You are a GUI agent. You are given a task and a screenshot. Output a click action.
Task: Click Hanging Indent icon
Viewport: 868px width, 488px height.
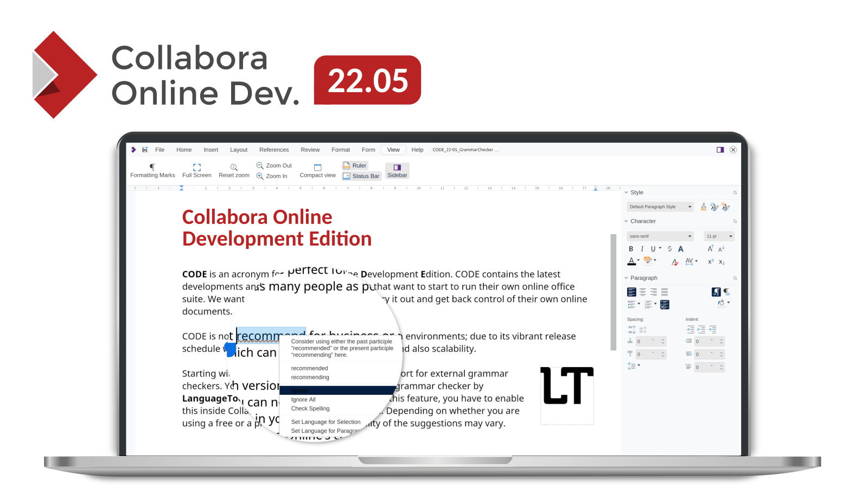pyautogui.click(x=712, y=330)
